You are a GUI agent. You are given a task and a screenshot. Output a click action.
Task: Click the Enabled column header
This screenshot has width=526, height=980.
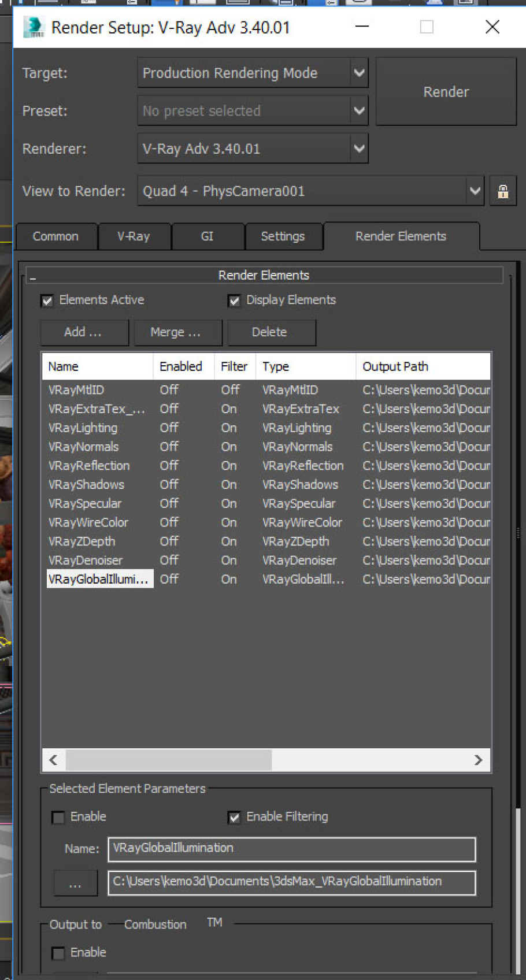point(184,366)
